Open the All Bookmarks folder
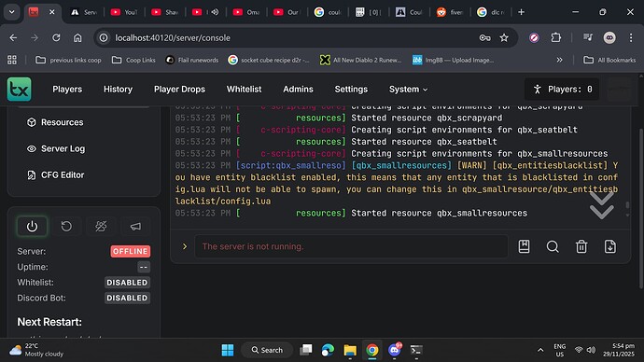 [x=609, y=60]
